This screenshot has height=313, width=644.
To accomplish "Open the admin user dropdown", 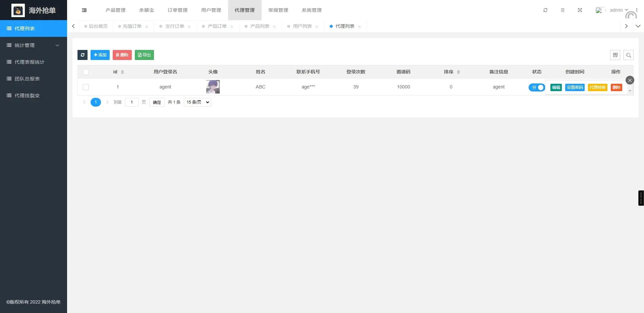I will [618, 10].
